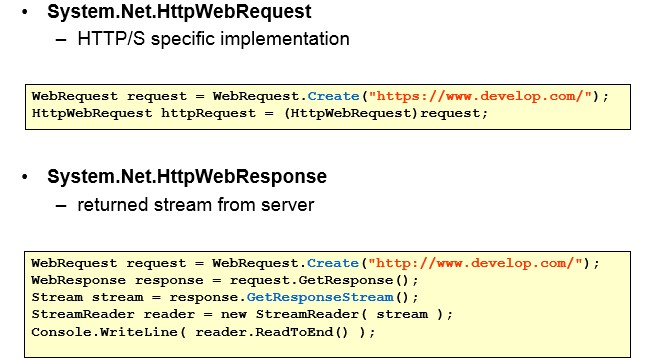Viewport: 653px width, 363px height.
Task: Click the blue GetResponseStream method name
Action: (x=320, y=297)
